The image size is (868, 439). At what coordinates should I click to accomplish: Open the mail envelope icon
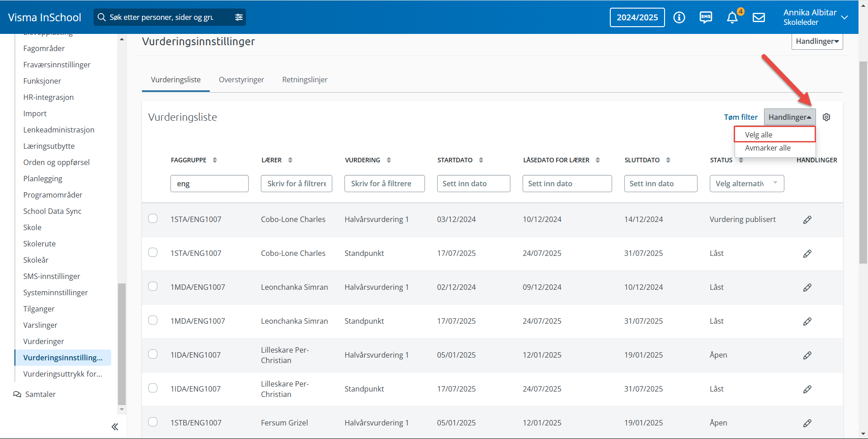[759, 18]
